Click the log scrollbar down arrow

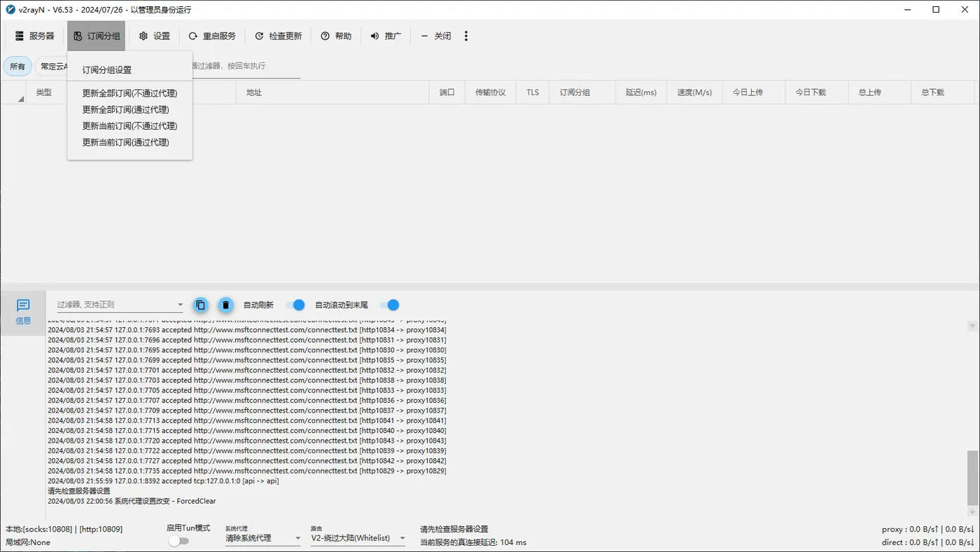[972, 511]
